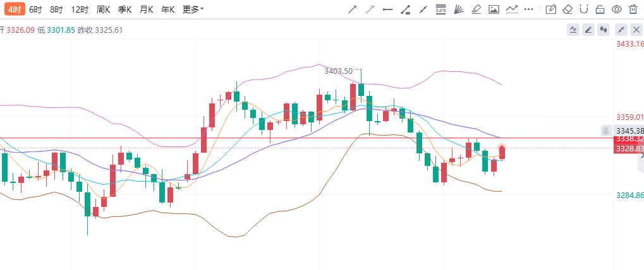Switch to the 12时 timeframe tab
Screen dimensions: 644x270
pyautogui.click(x=80, y=10)
